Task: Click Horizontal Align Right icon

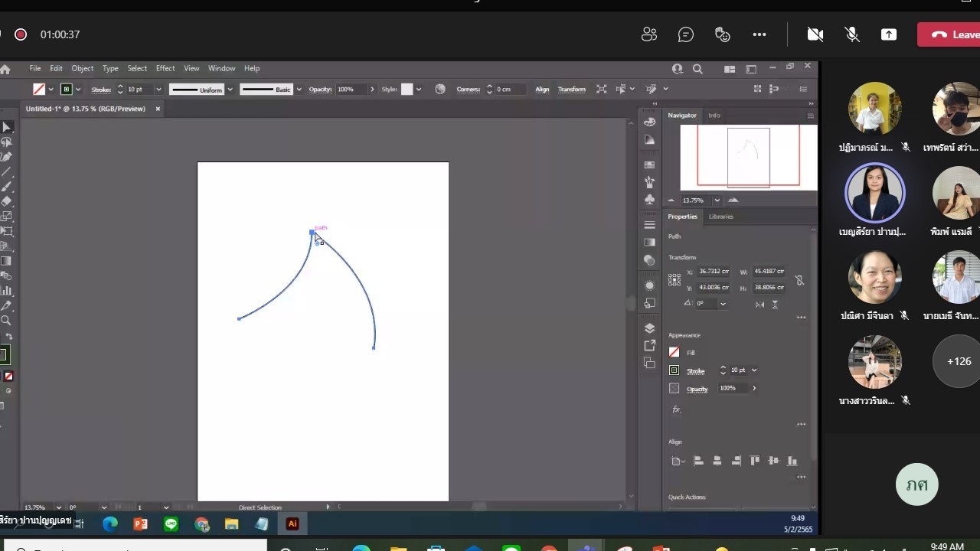Action: 736,461
